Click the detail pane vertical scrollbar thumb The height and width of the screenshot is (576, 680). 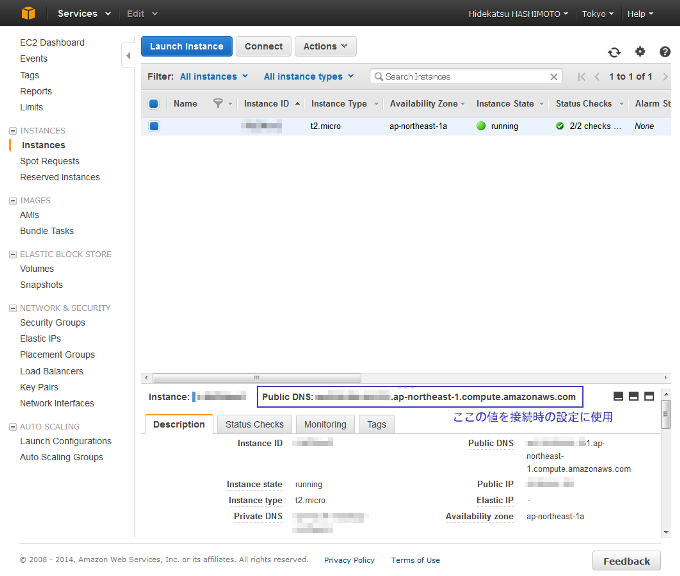click(666, 414)
